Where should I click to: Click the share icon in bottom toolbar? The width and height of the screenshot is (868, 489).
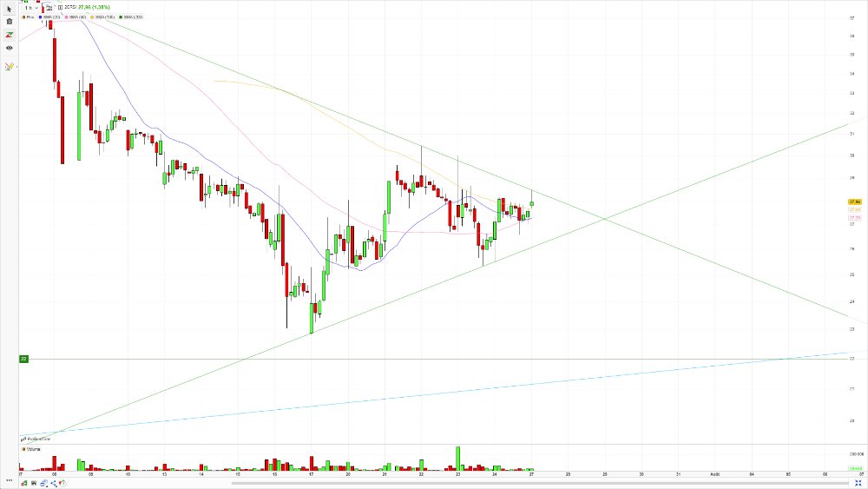[54, 484]
